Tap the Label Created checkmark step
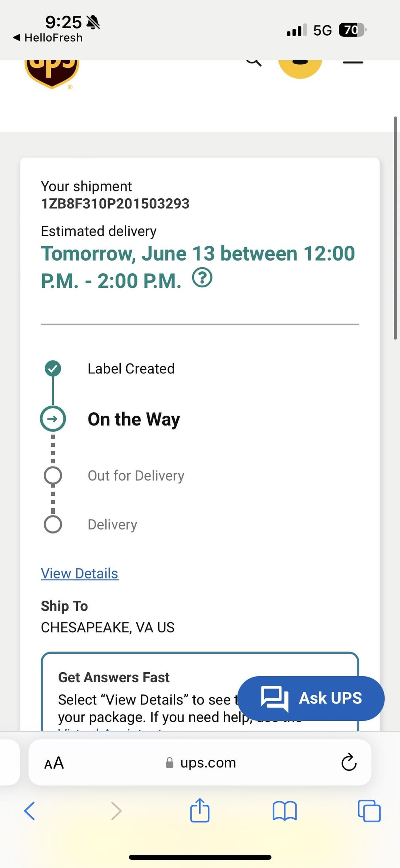Image resolution: width=400 pixels, height=868 pixels. 53,368
